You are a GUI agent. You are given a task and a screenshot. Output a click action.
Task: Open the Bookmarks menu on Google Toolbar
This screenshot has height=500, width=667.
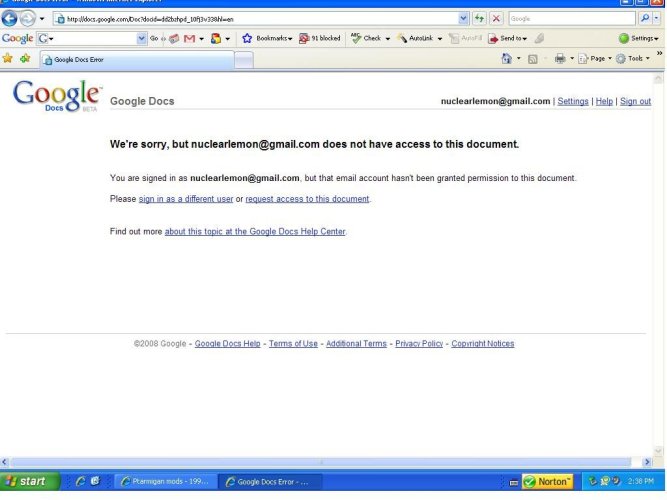[274, 38]
